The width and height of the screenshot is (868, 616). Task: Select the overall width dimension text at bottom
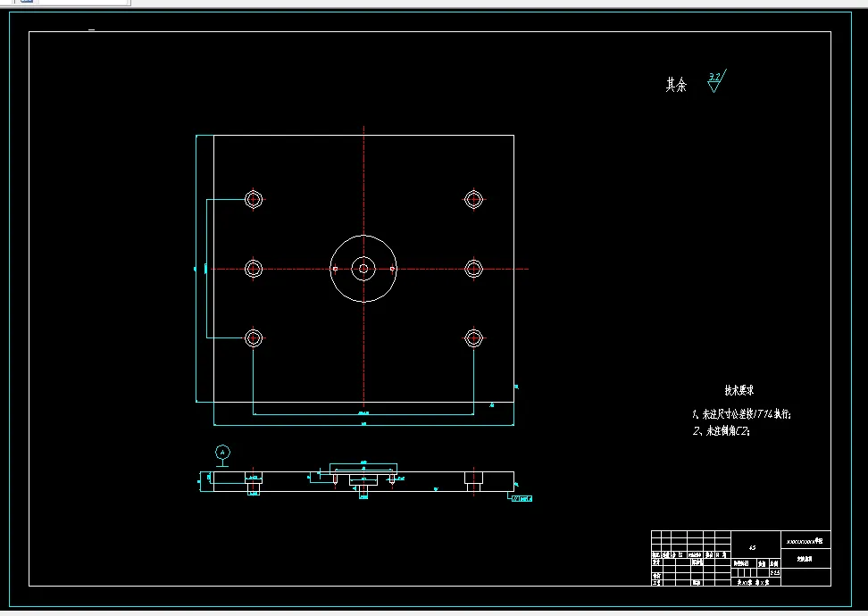pos(363,424)
